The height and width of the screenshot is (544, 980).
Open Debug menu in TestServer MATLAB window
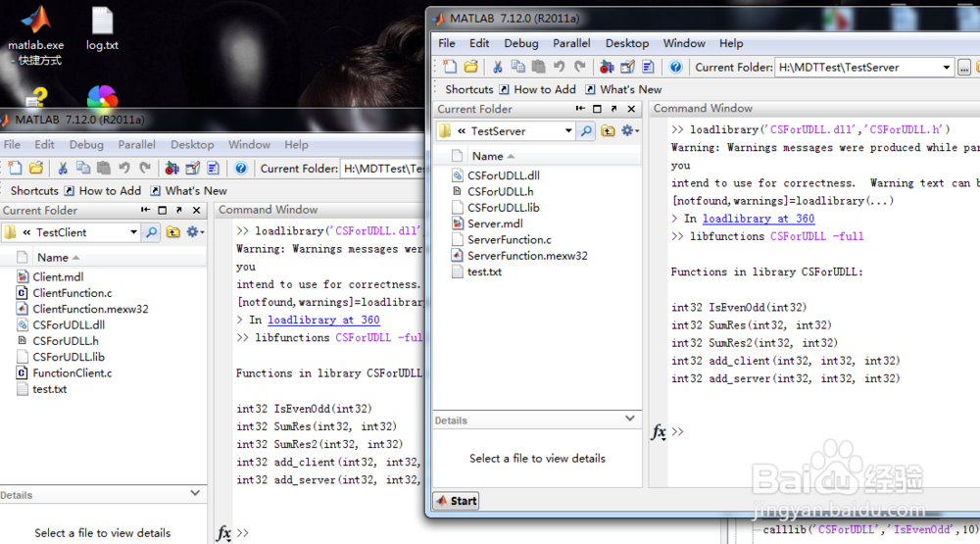coord(520,43)
